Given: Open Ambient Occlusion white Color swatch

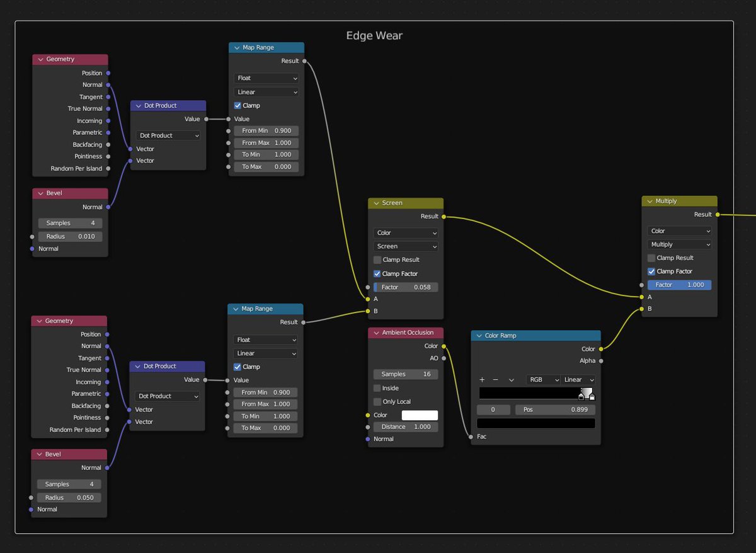Looking at the screenshot, I should [420, 416].
